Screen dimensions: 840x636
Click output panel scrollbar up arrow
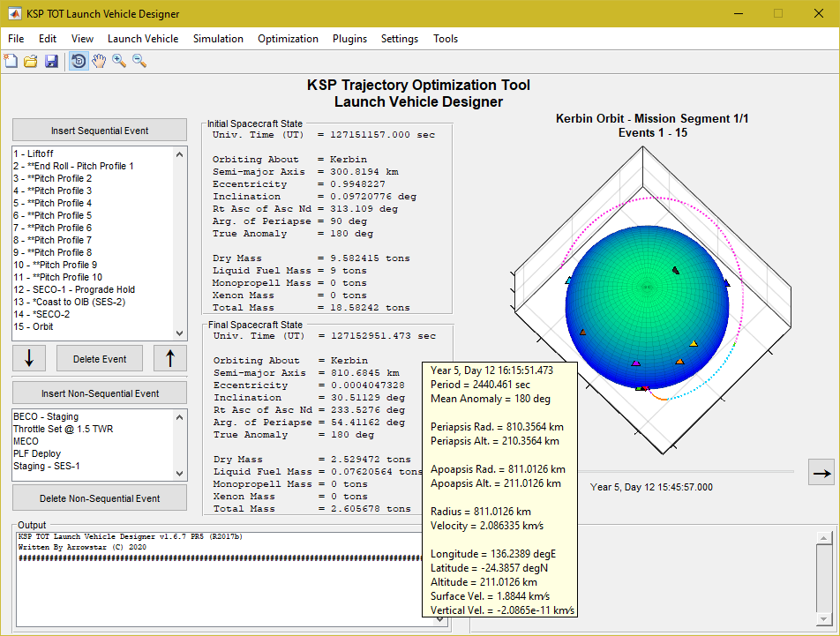tap(823, 537)
